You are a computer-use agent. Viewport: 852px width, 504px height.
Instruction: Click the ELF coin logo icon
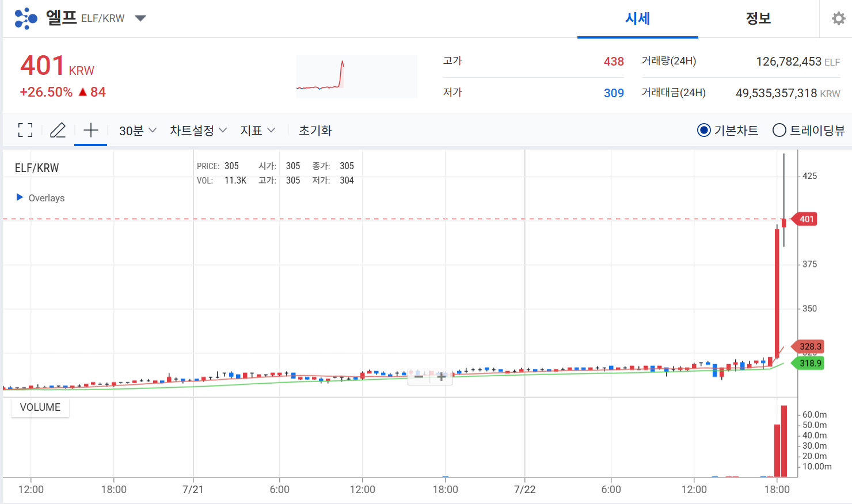point(26,18)
